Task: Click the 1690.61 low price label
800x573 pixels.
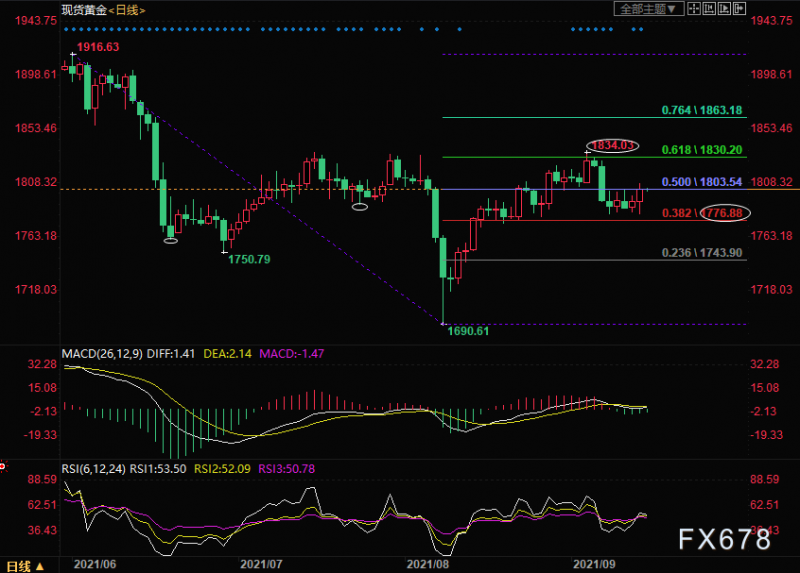Action: 468,331
